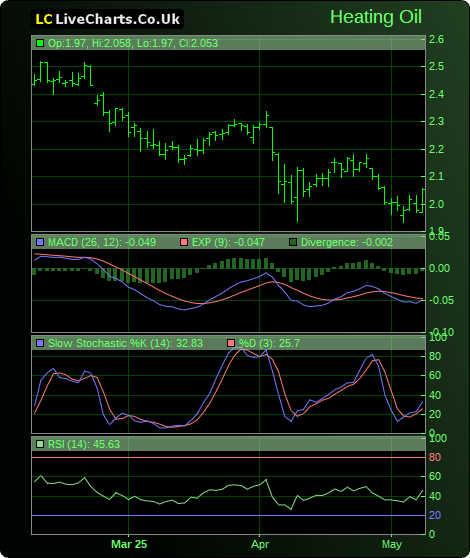Viewport: 470px width, 558px height.
Task: Select the Heating Oil chart title
Action: pos(376,17)
